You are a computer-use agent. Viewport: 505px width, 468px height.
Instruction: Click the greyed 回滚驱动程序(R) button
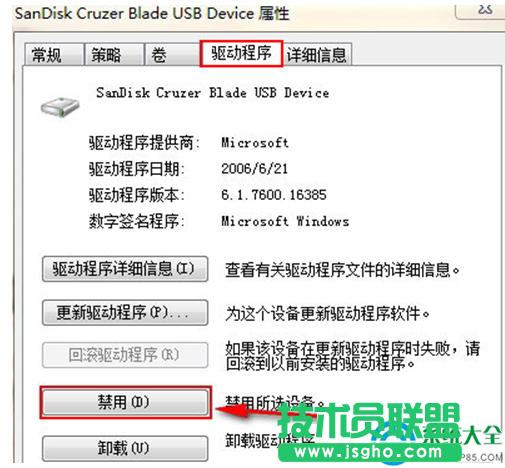tap(125, 355)
